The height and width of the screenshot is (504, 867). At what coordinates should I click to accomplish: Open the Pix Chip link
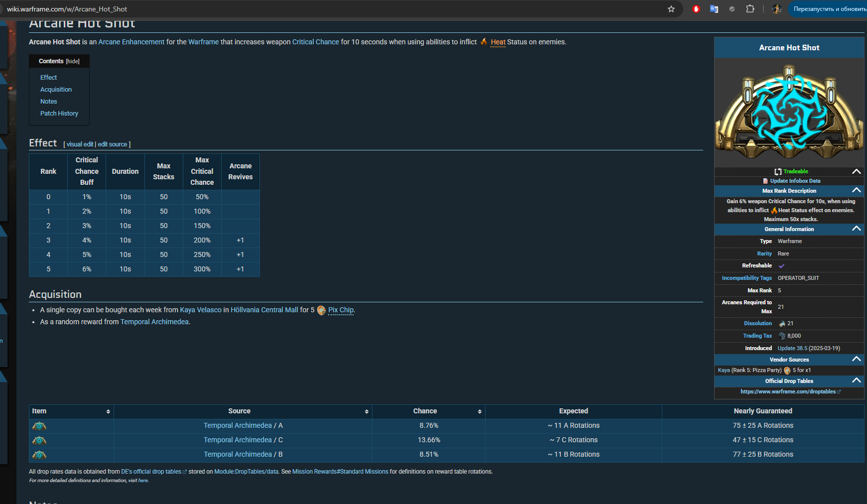point(341,310)
